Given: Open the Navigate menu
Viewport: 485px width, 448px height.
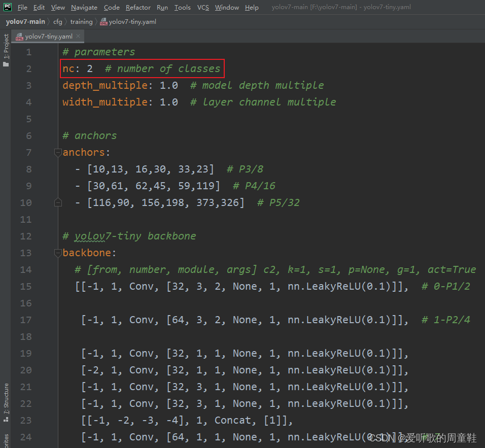Looking at the screenshot, I should (84, 7).
